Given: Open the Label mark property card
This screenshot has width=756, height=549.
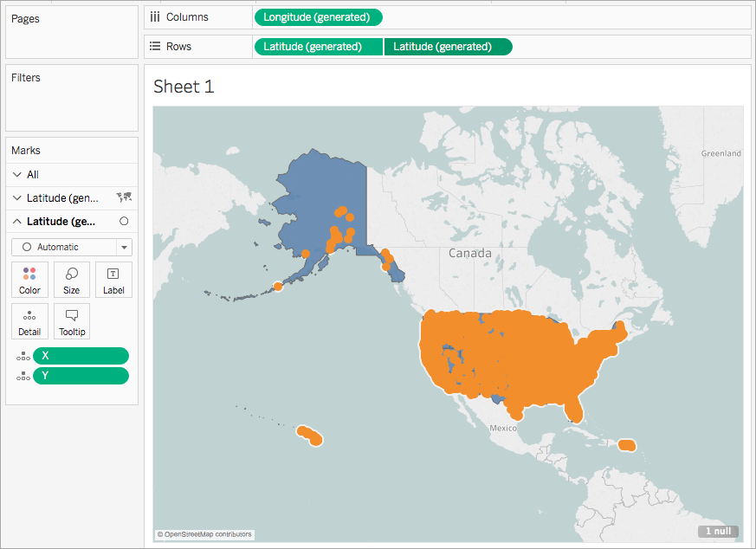Looking at the screenshot, I should [113, 280].
